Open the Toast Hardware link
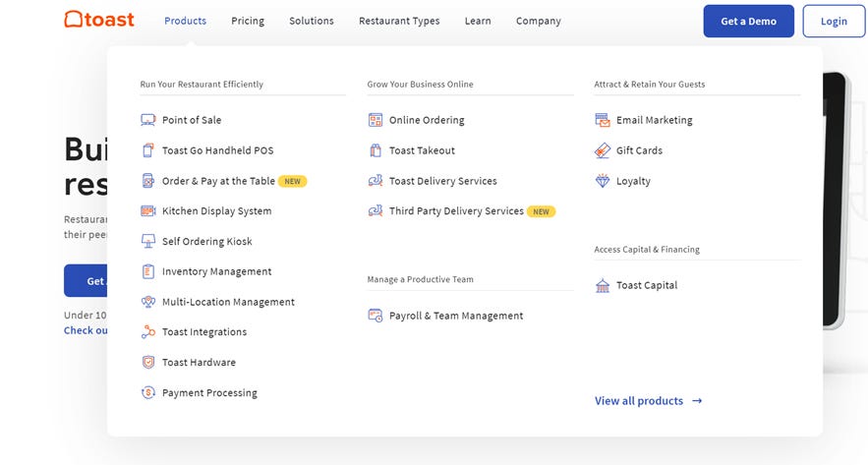Viewport: 868px width, 465px height. (x=199, y=363)
